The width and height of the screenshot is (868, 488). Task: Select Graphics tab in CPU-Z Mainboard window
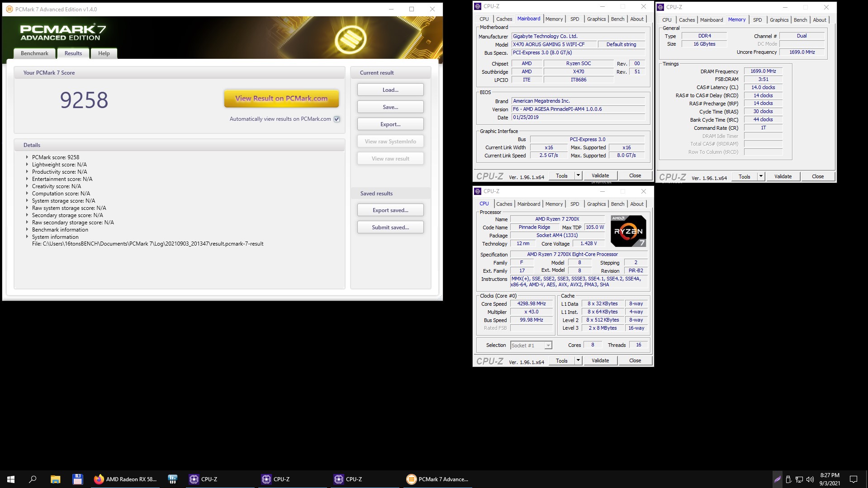tap(596, 19)
